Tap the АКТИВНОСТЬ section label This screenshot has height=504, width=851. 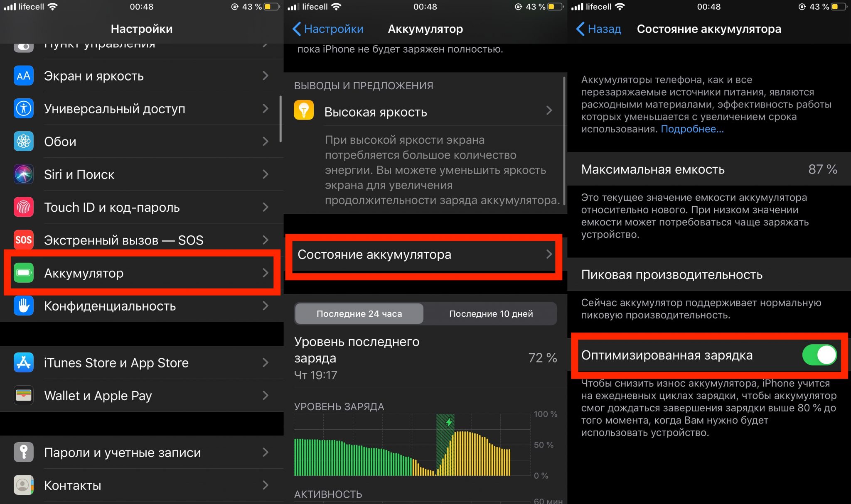click(328, 494)
